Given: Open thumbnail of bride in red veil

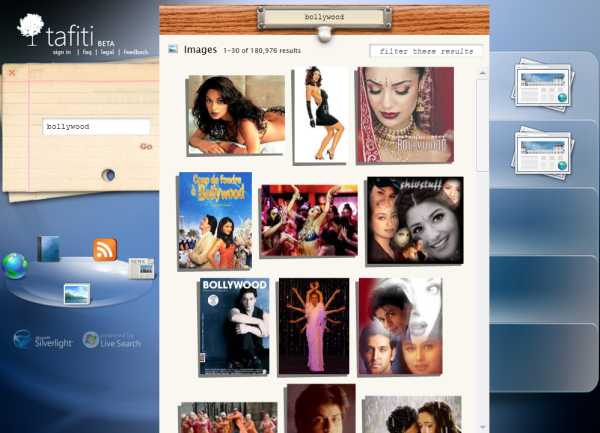Looking at the screenshot, I should point(405,115).
